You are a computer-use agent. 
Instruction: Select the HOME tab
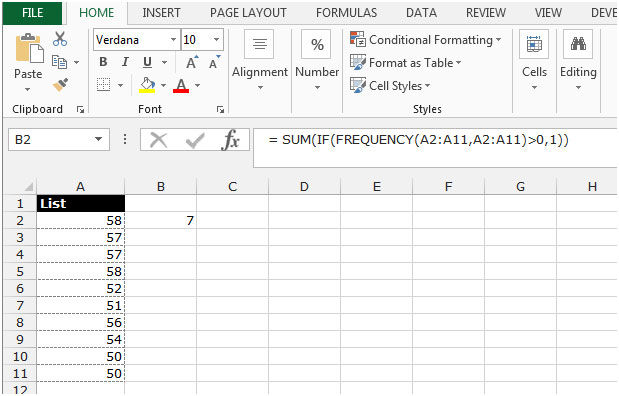96,13
